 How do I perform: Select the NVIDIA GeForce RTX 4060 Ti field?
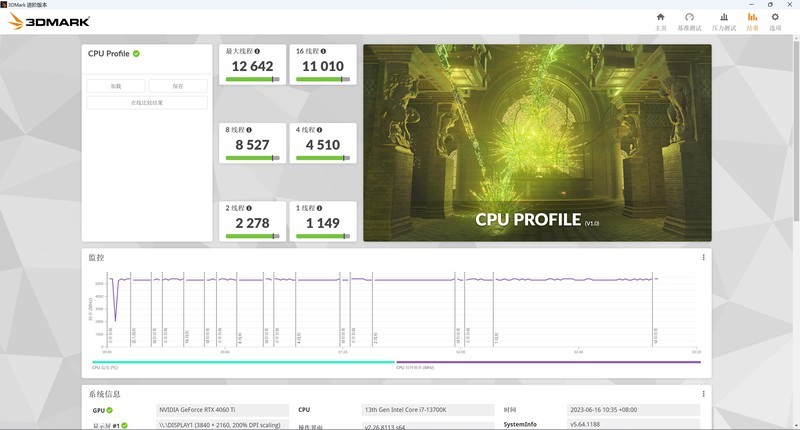222,410
